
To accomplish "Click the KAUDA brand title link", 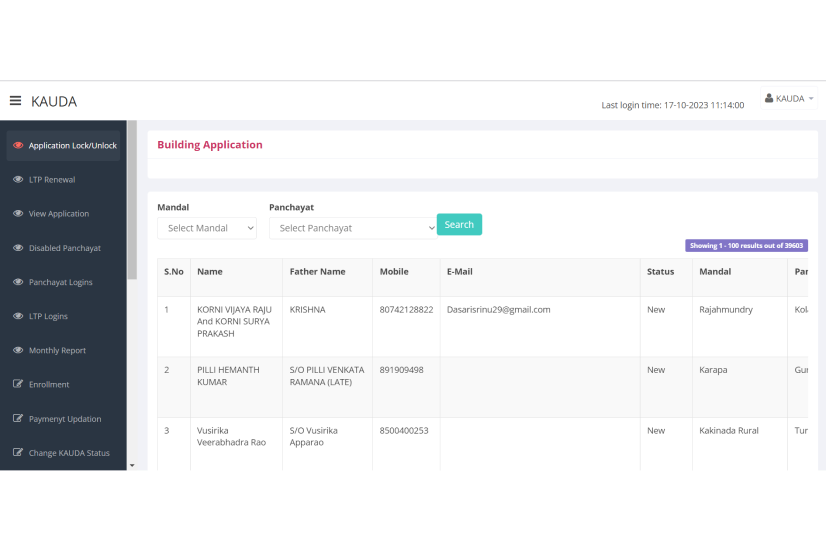I will coord(54,101).
